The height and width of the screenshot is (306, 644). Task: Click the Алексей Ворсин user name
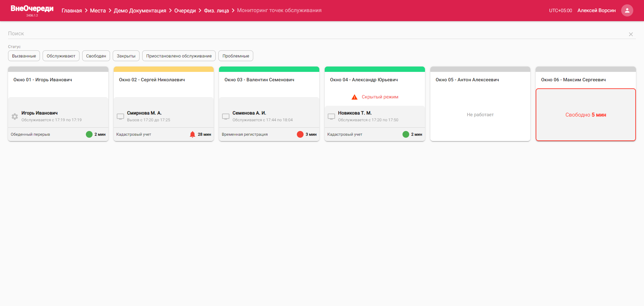click(596, 10)
